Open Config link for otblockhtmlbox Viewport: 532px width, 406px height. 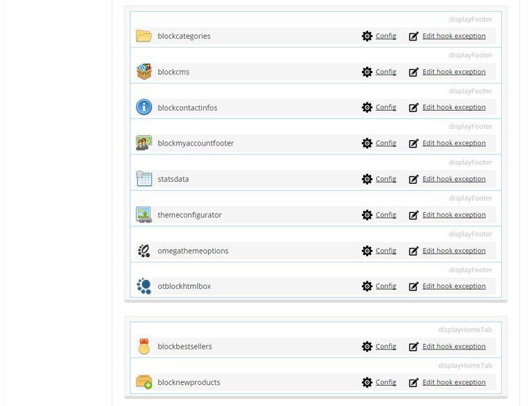coord(386,286)
